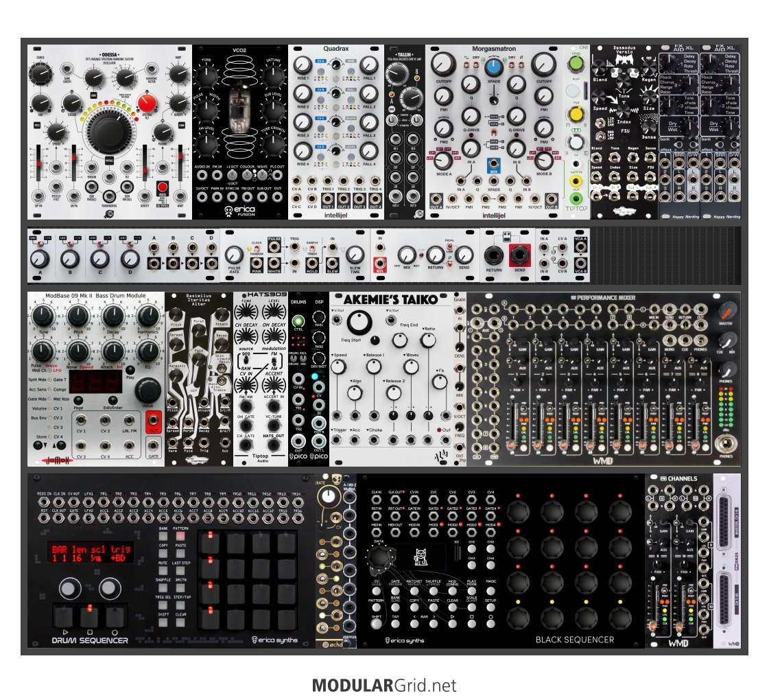Click the STEP/TAP button on Drum Sequencer
This screenshot has height=700, width=769.
(180, 605)
